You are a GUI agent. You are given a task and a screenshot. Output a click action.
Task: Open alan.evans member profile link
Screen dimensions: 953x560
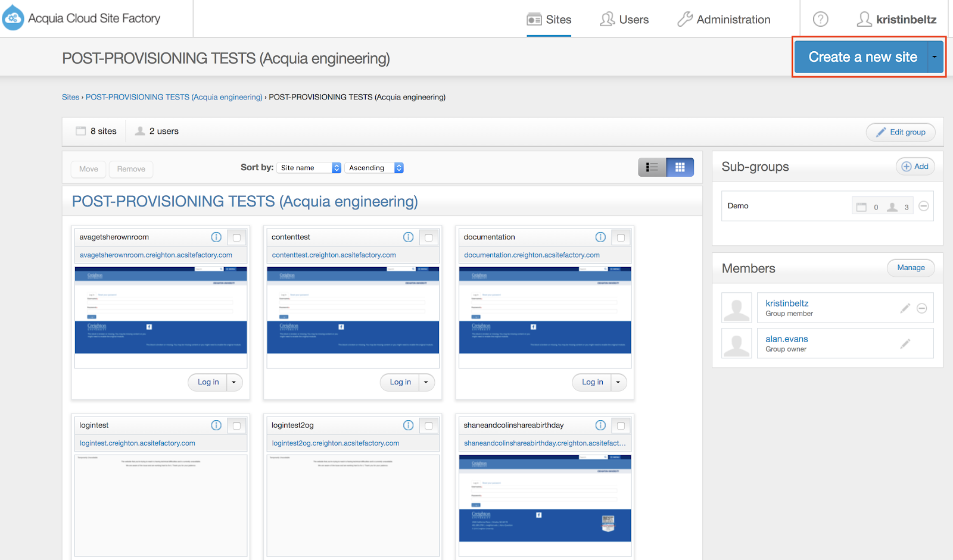click(787, 339)
